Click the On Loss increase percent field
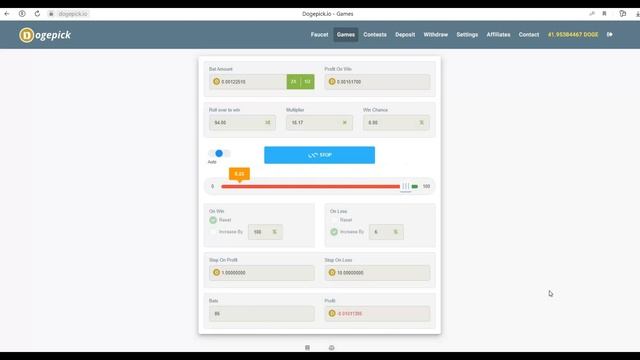The image size is (640, 360). [x=386, y=232]
